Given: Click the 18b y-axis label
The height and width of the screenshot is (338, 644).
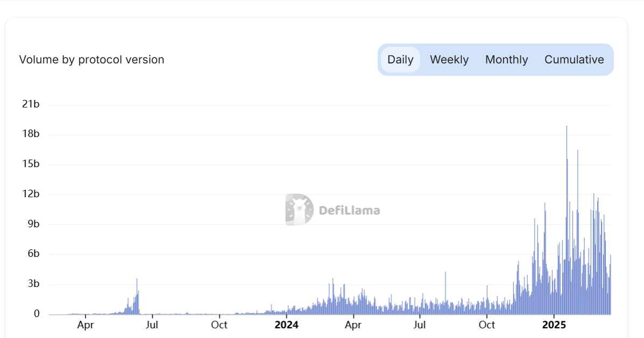Looking at the screenshot, I should tap(31, 134).
